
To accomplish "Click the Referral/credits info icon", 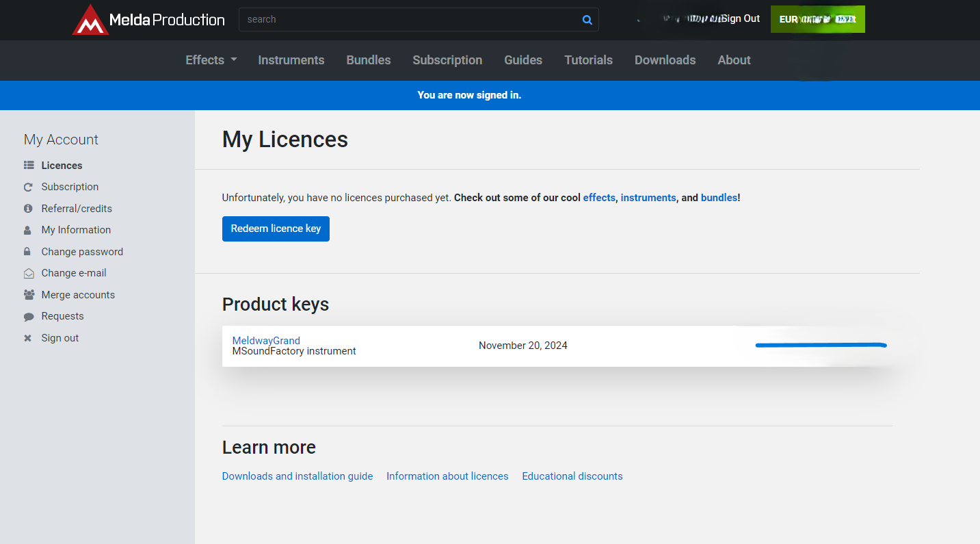I will point(29,209).
